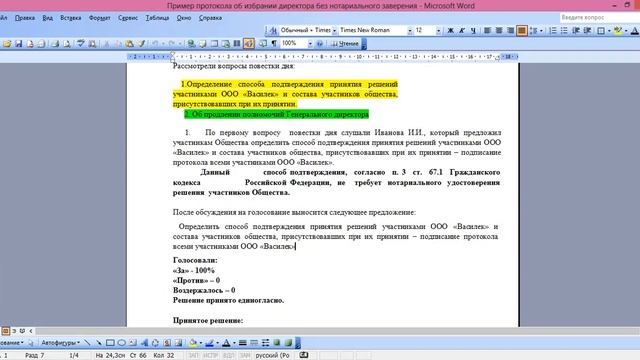Decrease paragraph indent
This screenshot has height=360, width=640.
click(576, 31)
